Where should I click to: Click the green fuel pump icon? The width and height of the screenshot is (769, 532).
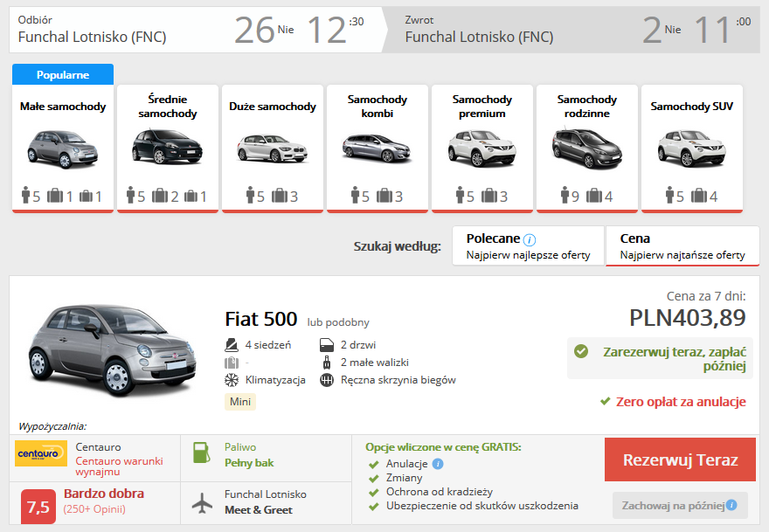pyautogui.click(x=201, y=453)
